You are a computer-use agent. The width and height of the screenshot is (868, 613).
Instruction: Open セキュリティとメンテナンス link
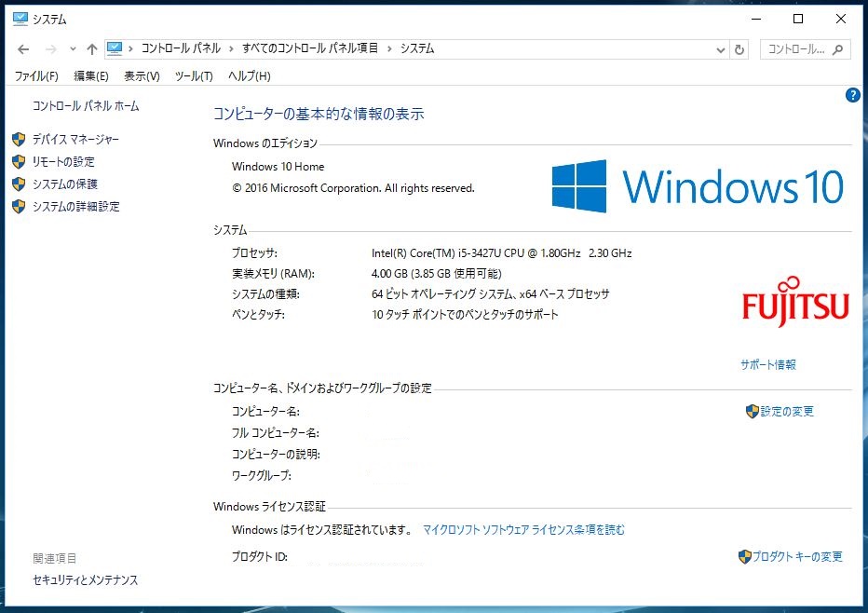(x=86, y=579)
